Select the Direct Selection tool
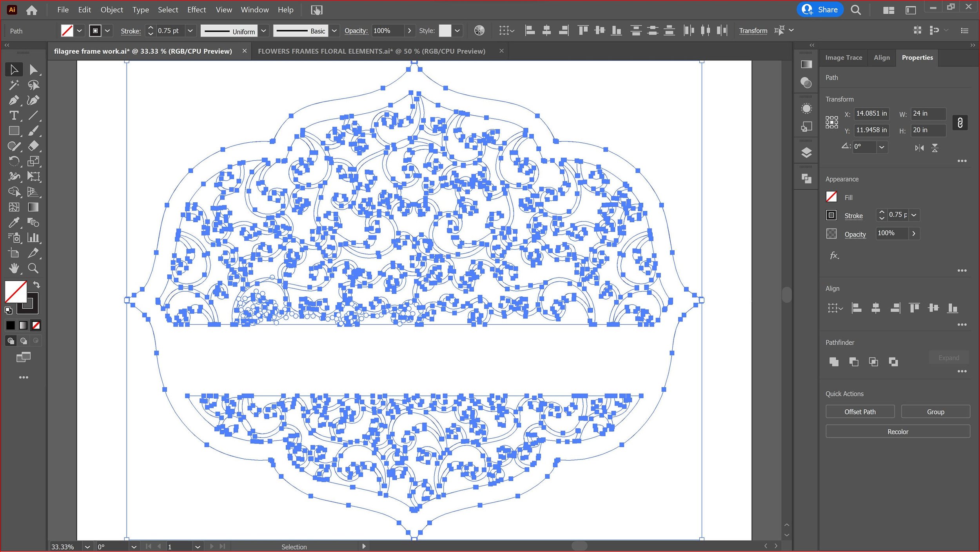The image size is (980, 552). coord(33,70)
